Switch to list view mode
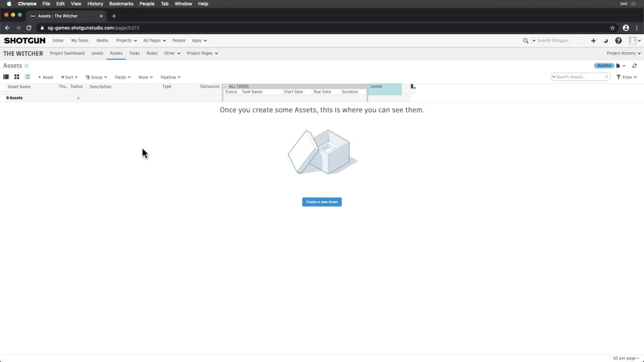This screenshot has width=644, height=362. pos(27,77)
